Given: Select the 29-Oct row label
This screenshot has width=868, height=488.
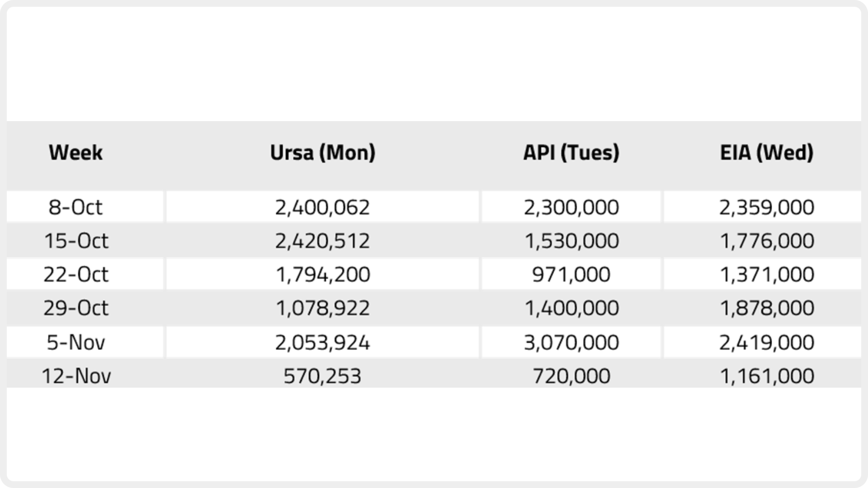Looking at the screenshot, I should pos(76,308).
